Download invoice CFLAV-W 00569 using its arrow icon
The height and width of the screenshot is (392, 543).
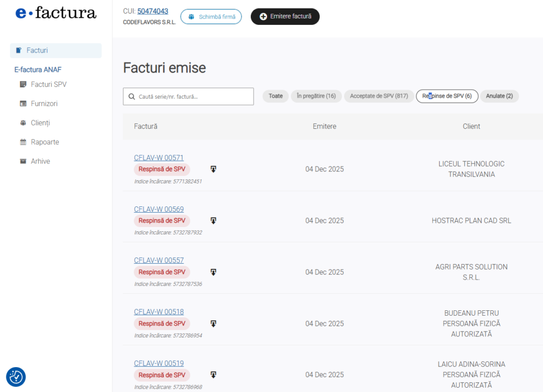213,221
